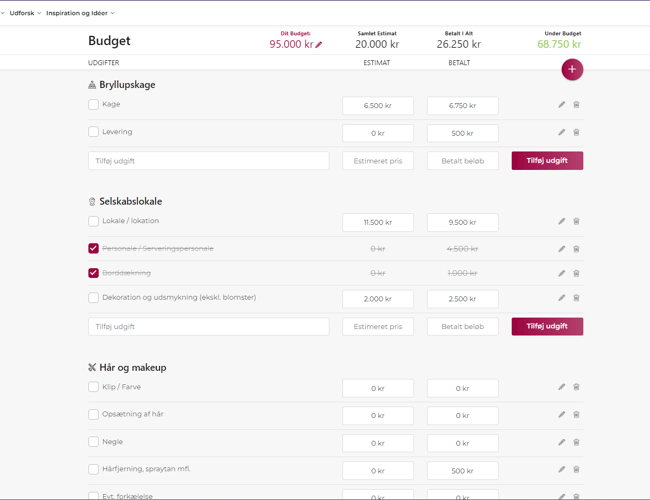Image resolution: width=650 pixels, height=500 pixels.
Task: Uncheck the Borddækning checkbox
Action: point(93,273)
